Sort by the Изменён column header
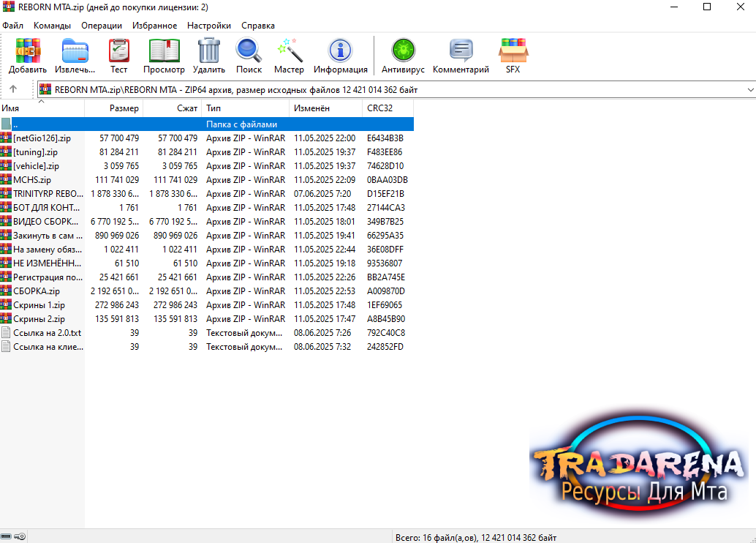756x543 pixels. pos(325,108)
